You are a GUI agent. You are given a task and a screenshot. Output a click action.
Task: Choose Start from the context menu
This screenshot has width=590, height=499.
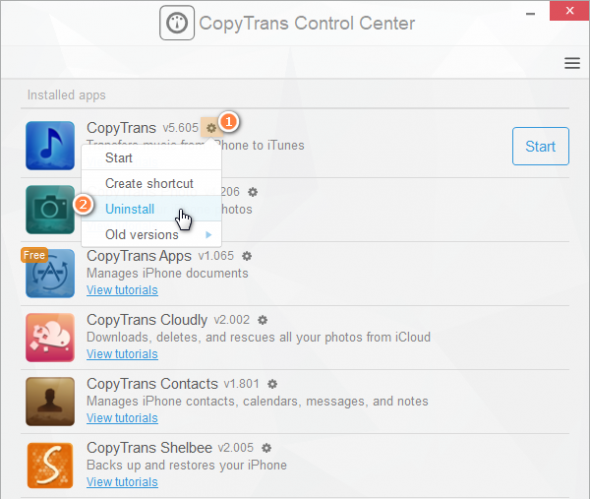point(151,158)
